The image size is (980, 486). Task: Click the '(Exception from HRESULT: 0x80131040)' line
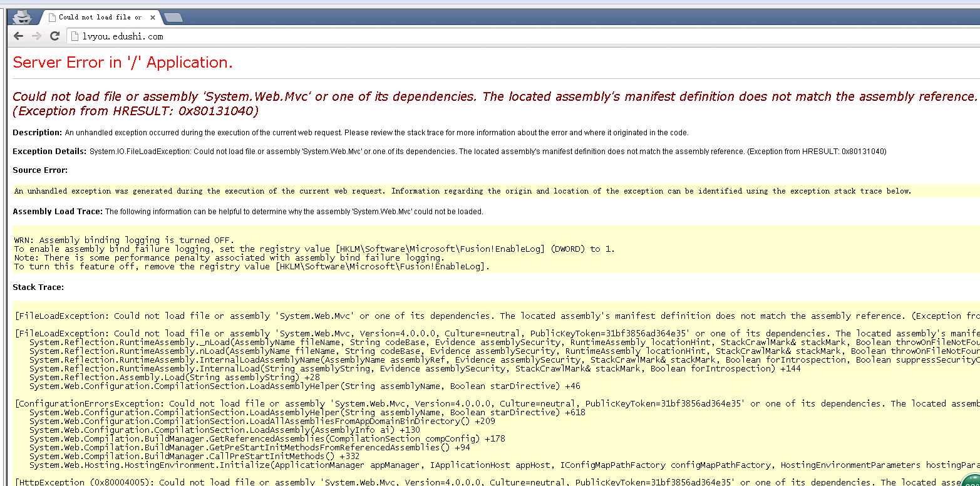135,111
